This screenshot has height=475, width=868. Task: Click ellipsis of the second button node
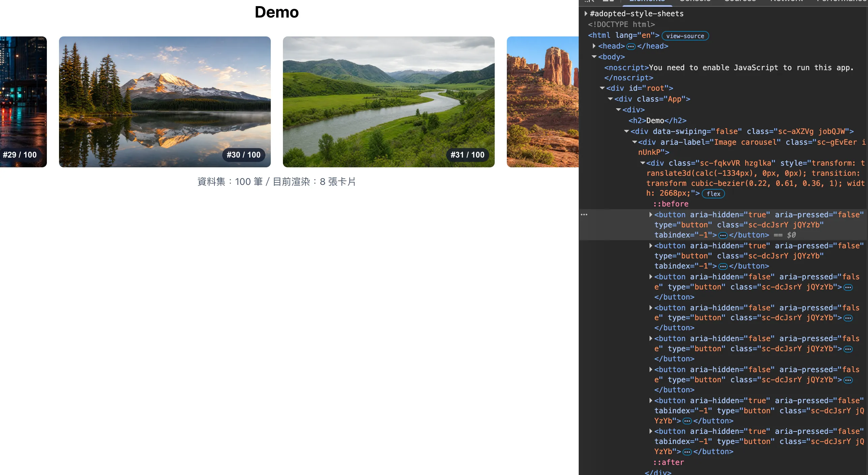[723, 266]
